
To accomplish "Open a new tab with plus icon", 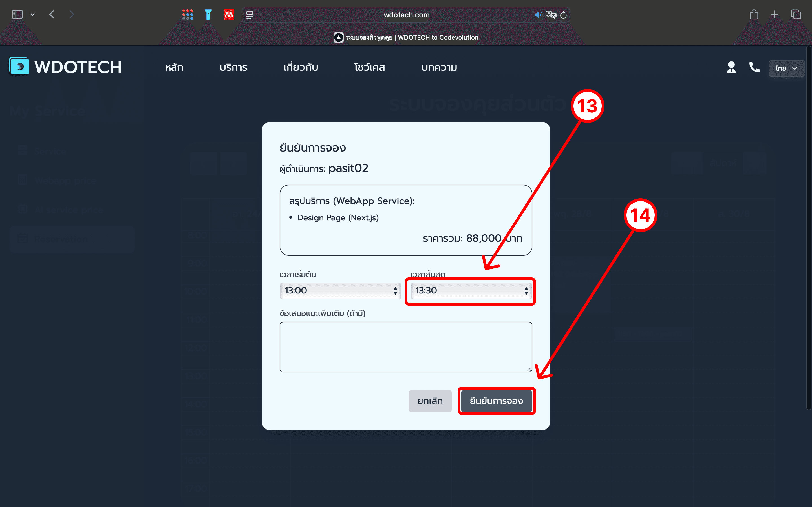I will pos(775,14).
